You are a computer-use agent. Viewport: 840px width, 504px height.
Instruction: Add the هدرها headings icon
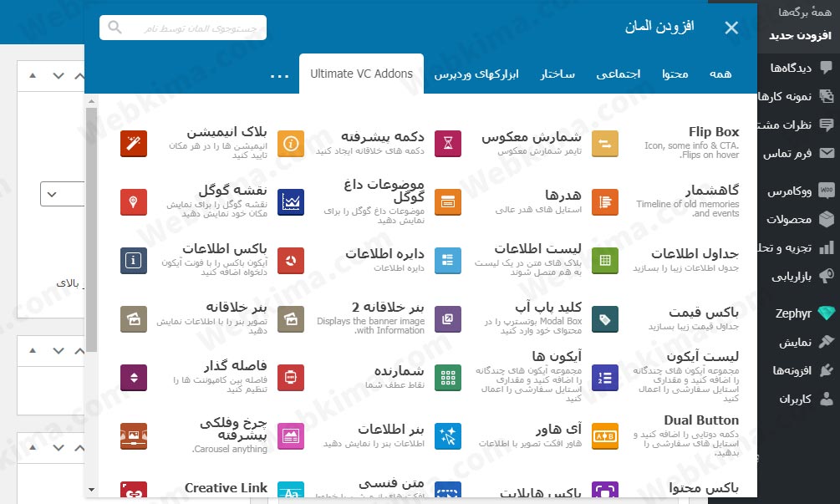448,202
